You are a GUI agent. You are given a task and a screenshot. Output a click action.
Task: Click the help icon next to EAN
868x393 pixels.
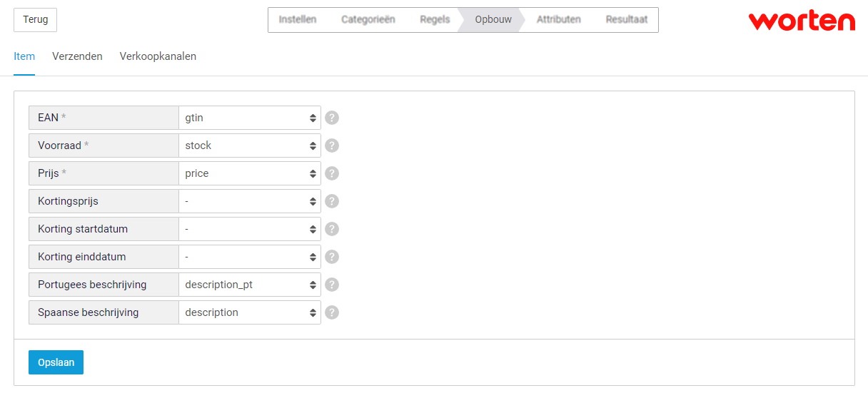(332, 118)
